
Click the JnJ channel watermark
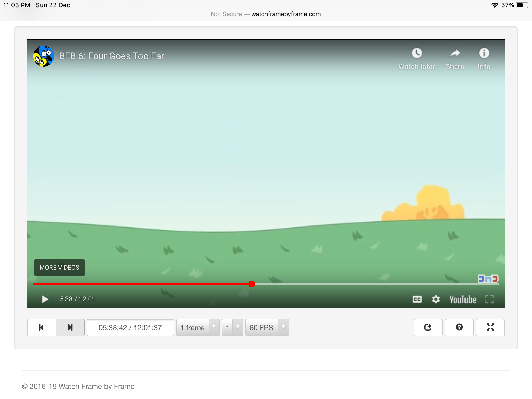click(488, 279)
